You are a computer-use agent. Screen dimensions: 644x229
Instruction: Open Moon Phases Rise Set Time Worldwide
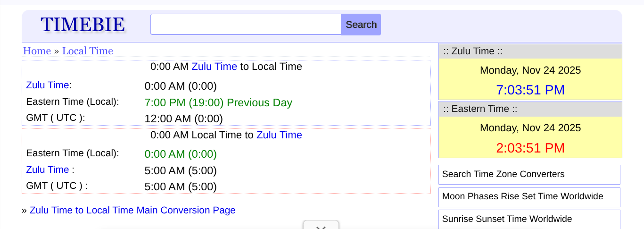pos(529,196)
